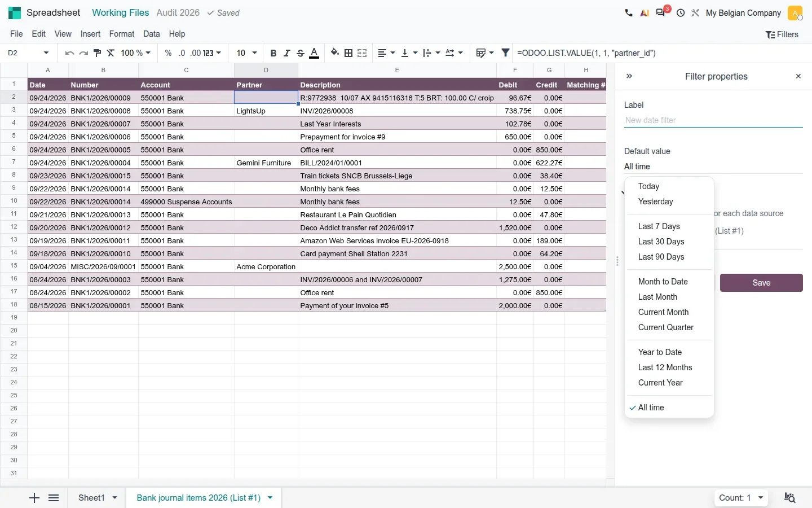
Task: Open the chat messages icon with badge
Action: point(661,12)
